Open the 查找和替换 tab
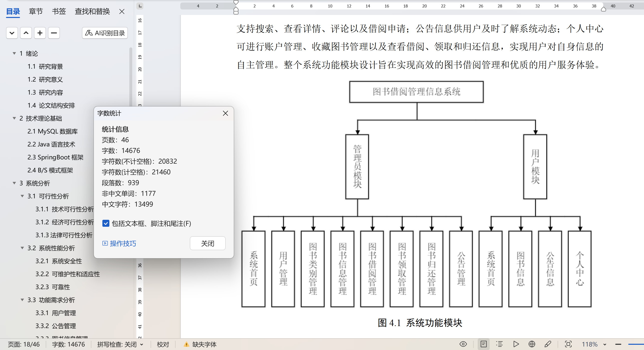Screen dimensions: 644x350 point(92,11)
